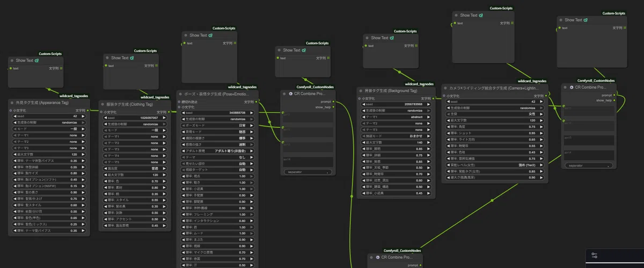Open the テーマ1 dropdown set to abstract in Background Tag
Viewport: 644px width, 268px height.
[x=396, y=117]
